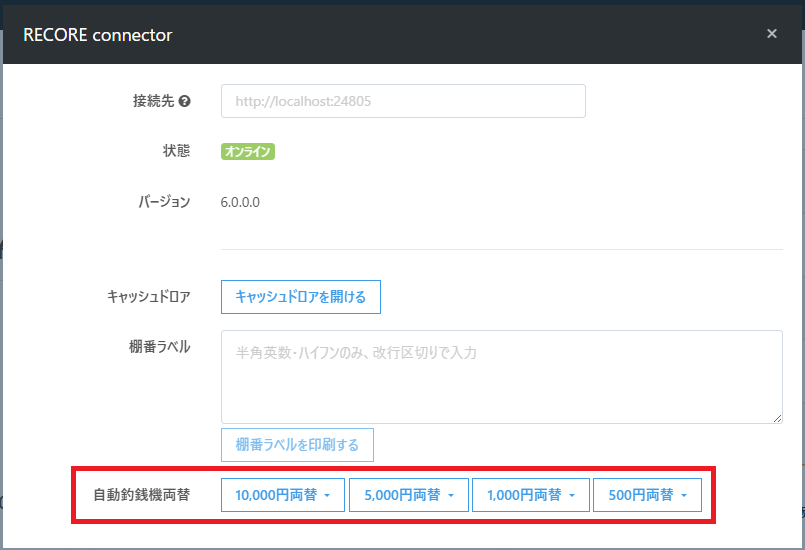Click the 状態 label
The height and width of the screenshot is (550, 805).
tap(177, 151)
